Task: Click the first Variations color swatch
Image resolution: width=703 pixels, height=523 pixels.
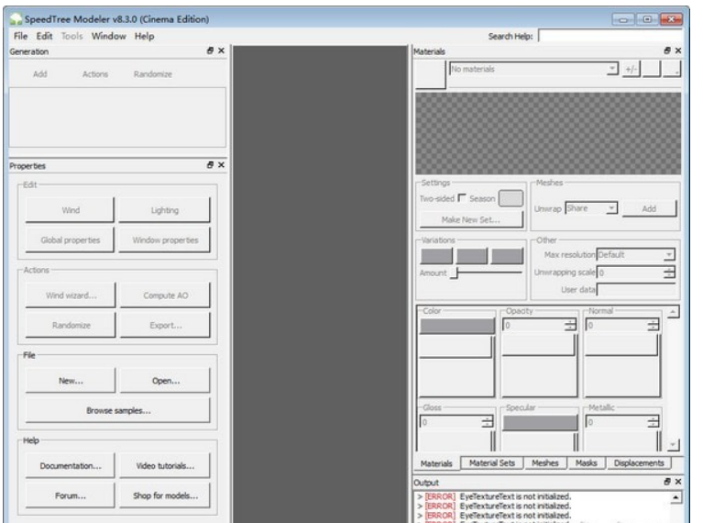Action: pyautogui.click(x=436, y=256)
